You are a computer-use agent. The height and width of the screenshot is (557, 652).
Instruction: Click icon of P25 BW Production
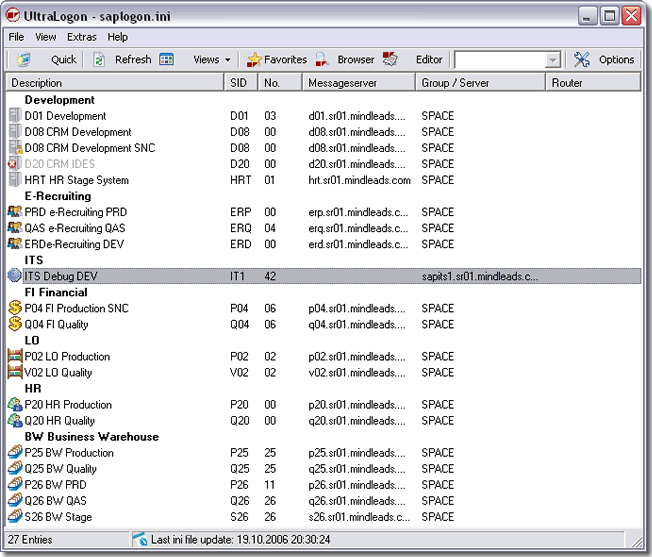pyautogui.click(x=15, y=452)
